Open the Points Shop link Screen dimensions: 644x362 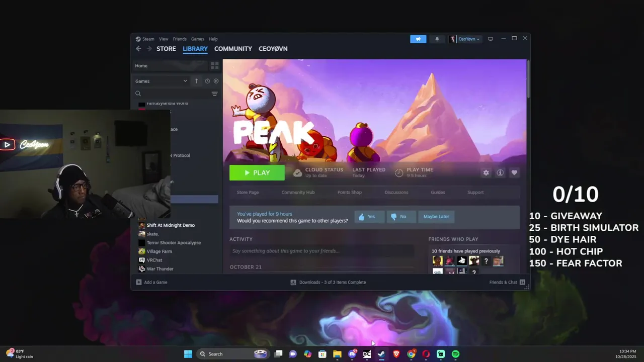click(350, 192)
